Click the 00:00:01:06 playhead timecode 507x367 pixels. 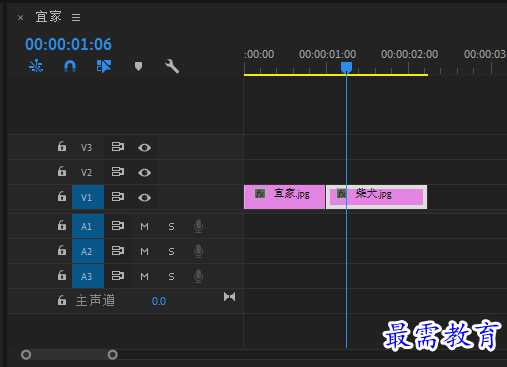(68, 44)
